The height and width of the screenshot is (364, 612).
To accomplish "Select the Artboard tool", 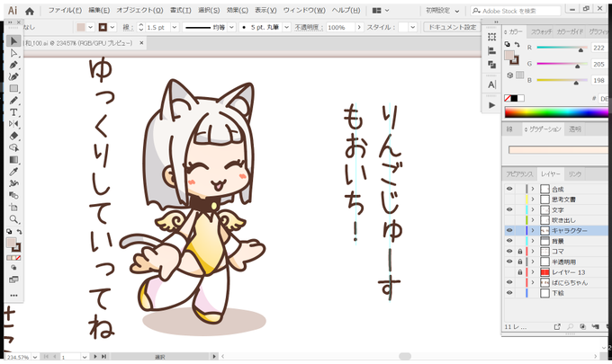I will click(x=13, y=208).
